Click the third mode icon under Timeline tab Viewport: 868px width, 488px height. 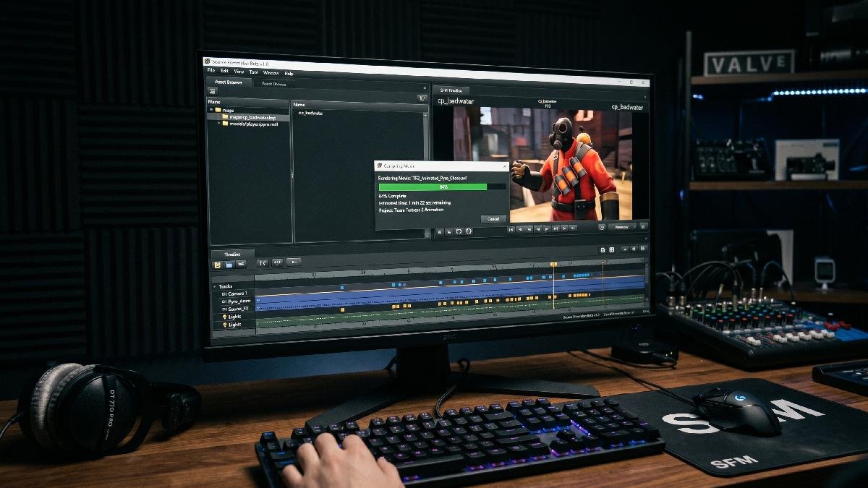pos(241,264)
